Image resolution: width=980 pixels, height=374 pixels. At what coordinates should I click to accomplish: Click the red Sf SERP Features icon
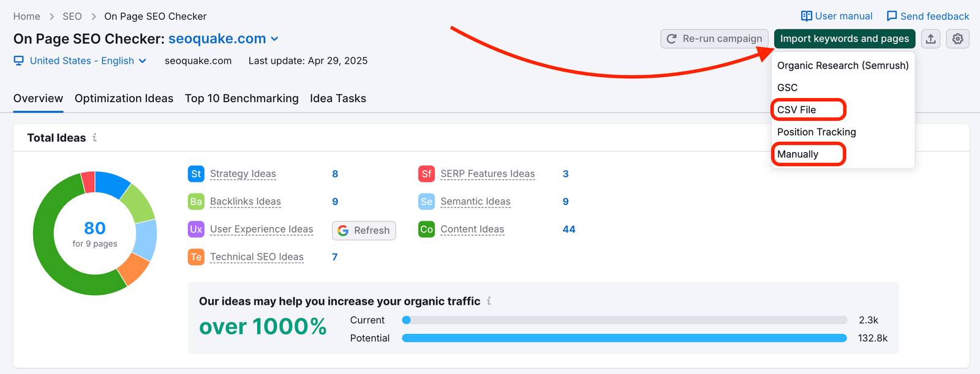(426, 174)
